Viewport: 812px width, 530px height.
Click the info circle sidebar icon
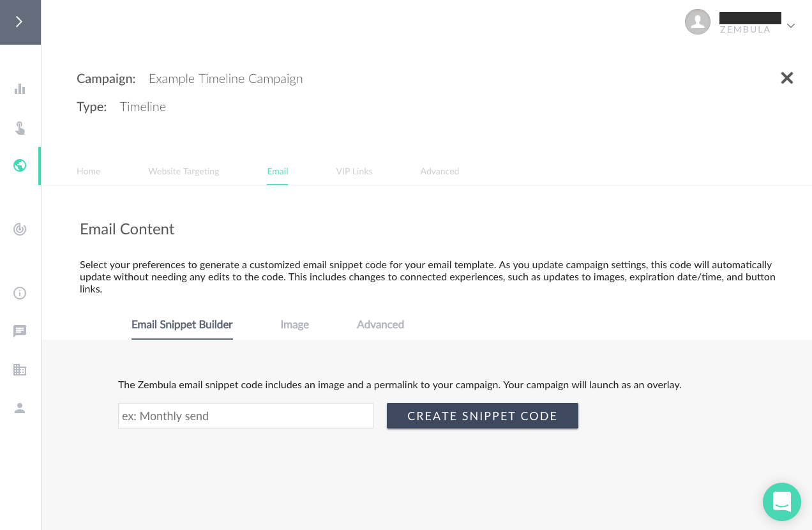(x=20, y=293)
